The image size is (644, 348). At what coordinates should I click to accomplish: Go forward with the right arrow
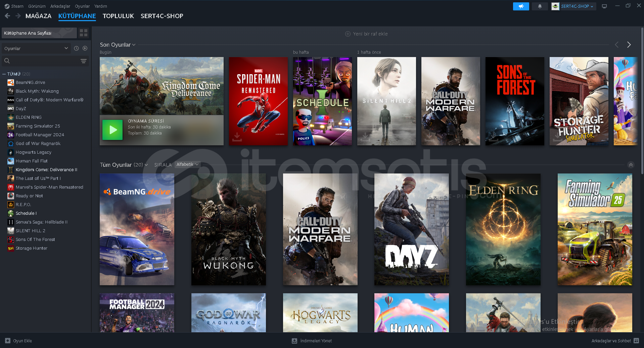click(x=18, y=16)
